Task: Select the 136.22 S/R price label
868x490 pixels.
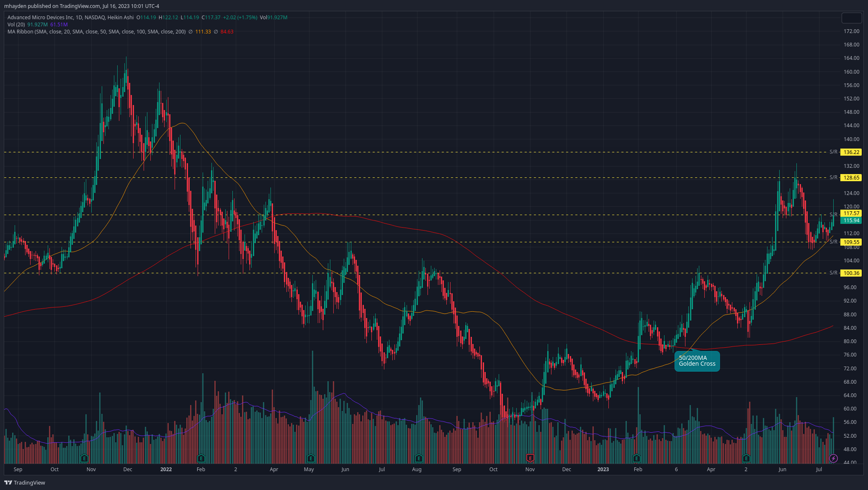Action: click(851, 152)
